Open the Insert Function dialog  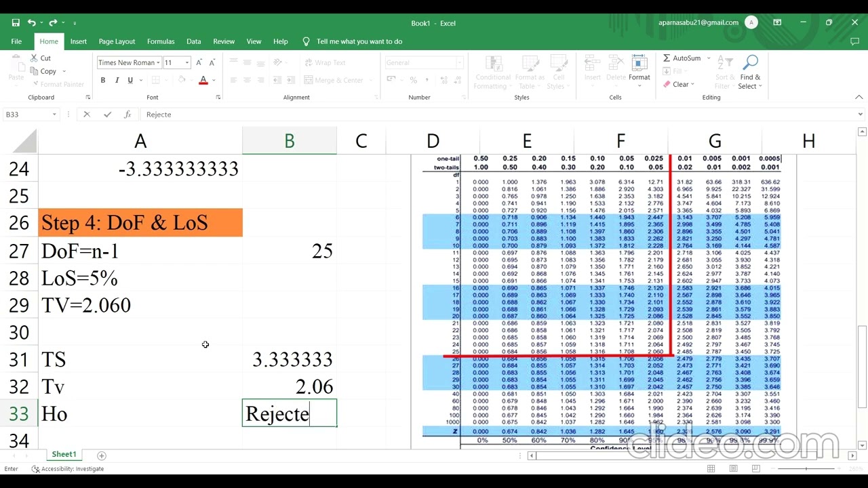coord(127,115)
